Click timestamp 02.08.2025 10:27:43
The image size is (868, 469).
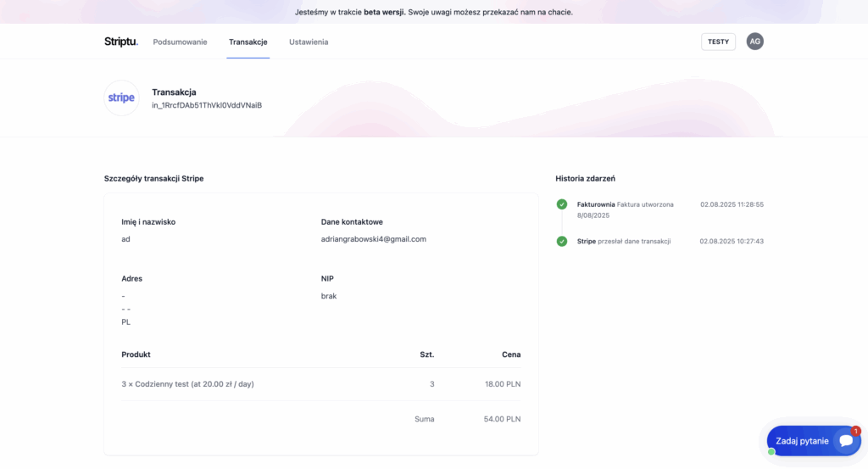[732, 242]
